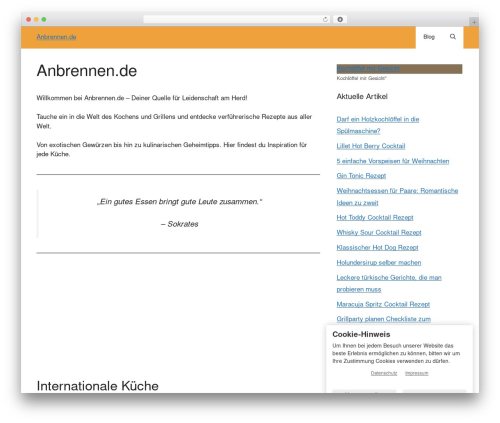Click the Internationale Küche heading
Image resolution: width=500 pixels, height=423 pixels.
point(97,386)
